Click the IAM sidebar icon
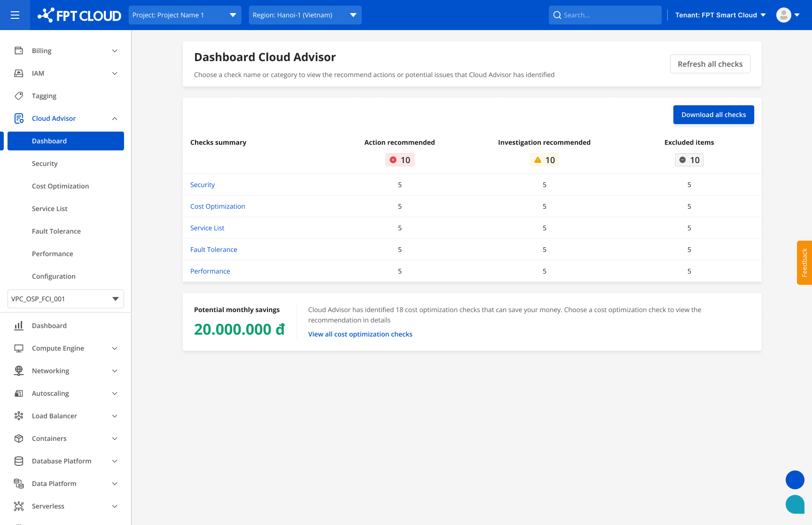812x525 pixels. [19, 73]
